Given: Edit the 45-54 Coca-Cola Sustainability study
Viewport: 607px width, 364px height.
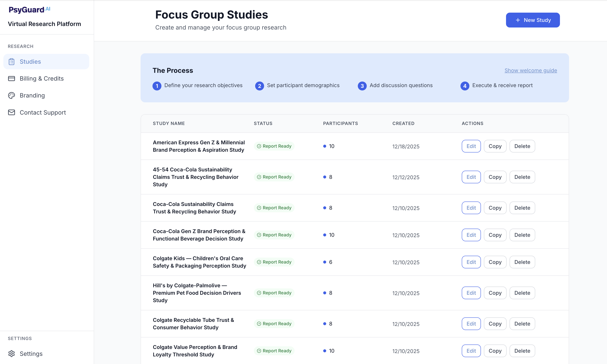Looking at the screenshot, I should (471, 177).
